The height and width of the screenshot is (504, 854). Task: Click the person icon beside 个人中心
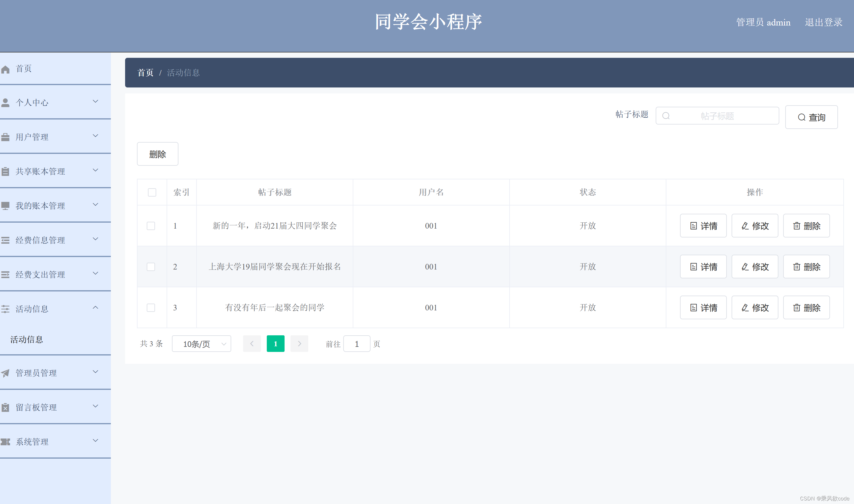tap(5, 103)
